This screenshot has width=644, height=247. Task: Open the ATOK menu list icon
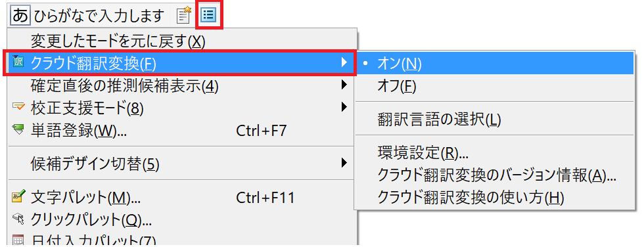tap(209, 15)
